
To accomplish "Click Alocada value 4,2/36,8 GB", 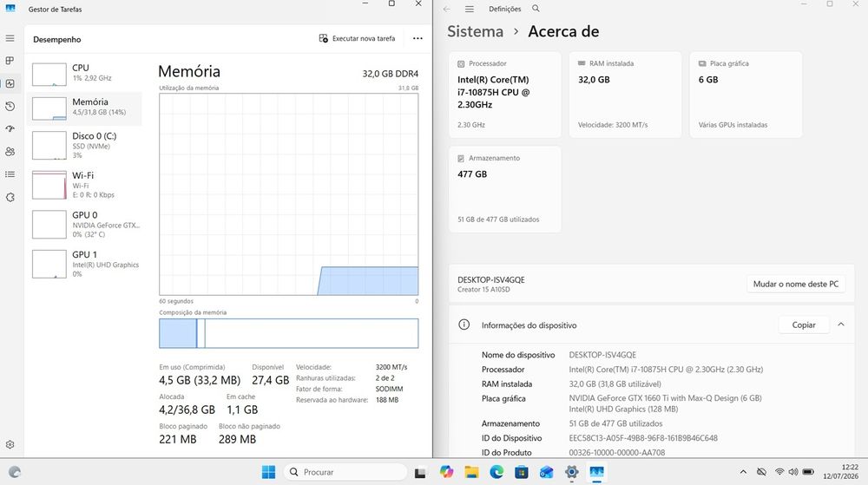I will pyautogui.click(x=187, y=410).
